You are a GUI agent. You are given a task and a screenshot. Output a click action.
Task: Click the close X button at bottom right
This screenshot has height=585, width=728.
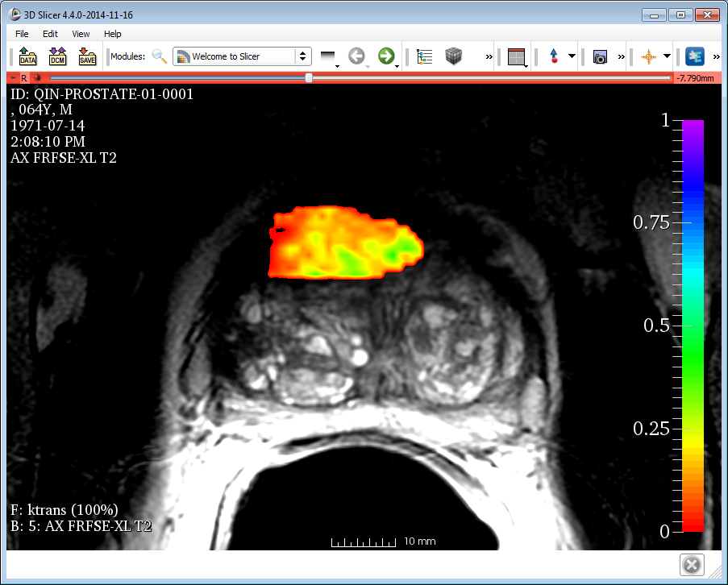coord(692,565)
